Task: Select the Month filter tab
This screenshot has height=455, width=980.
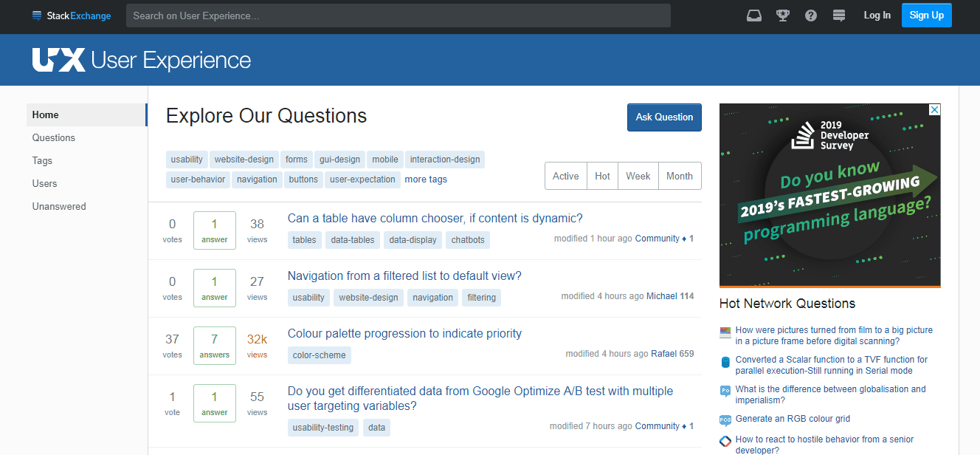Action: [x=680, y=176]
